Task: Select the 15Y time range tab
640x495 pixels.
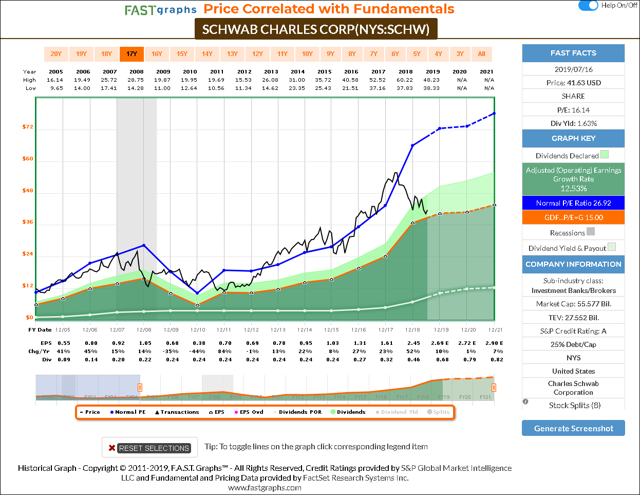Action: click(x=182, y=54)
